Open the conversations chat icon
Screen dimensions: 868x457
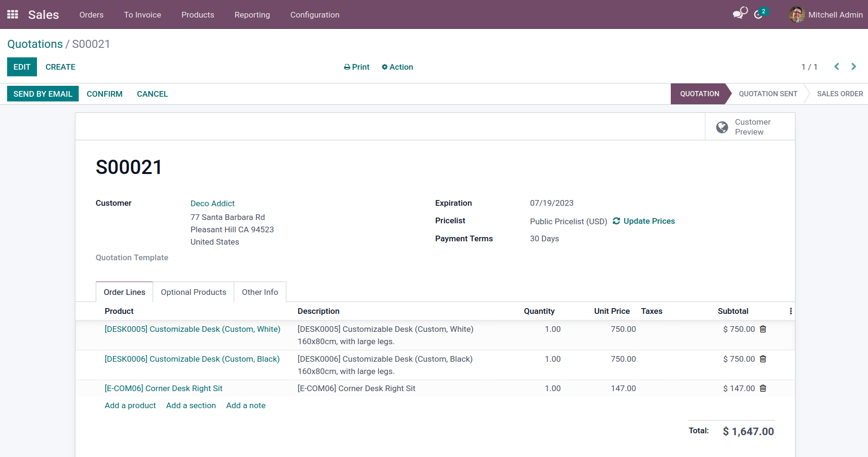(740, 14)
